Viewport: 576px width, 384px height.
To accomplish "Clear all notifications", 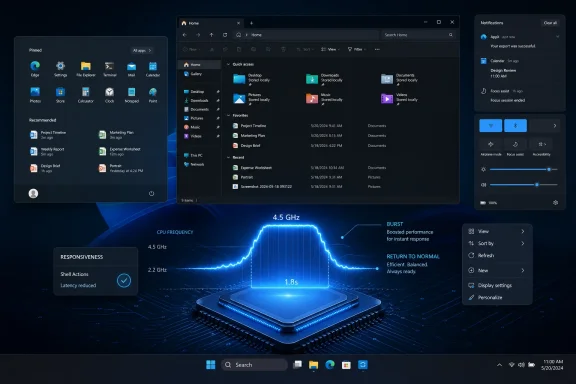I will tap(550, 23).
